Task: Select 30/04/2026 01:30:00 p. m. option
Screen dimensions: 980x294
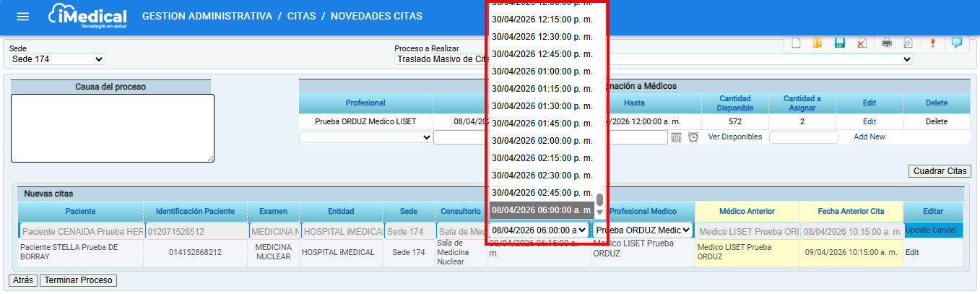Action: 542,105
